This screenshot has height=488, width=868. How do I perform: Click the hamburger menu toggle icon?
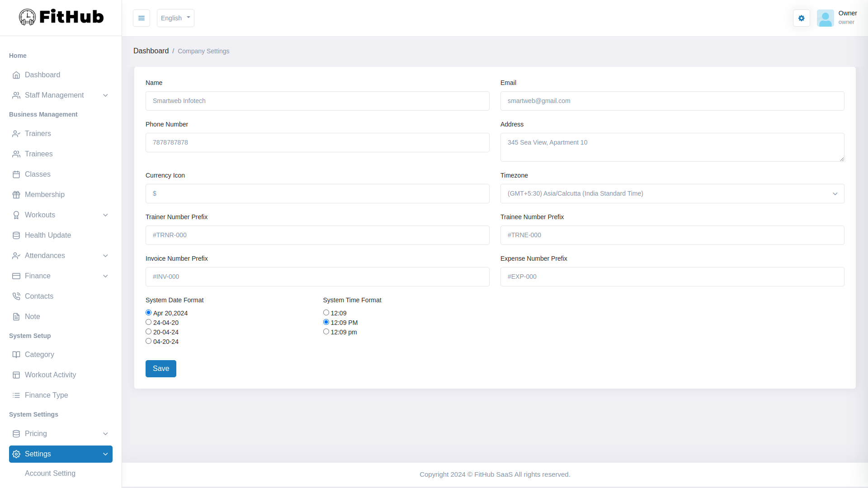pyautogui.click(x=142, y=18)
